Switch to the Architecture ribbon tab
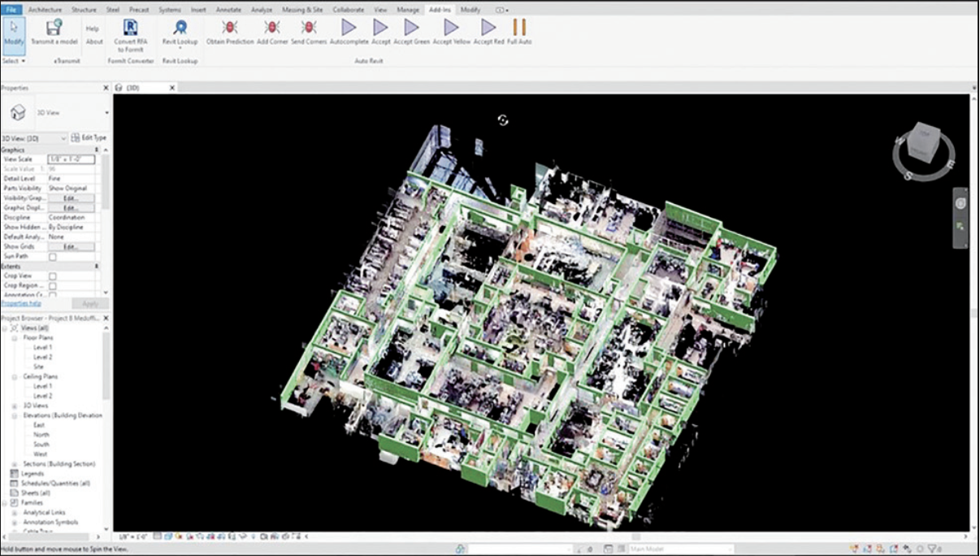The image size is (980, 556). click(45, 10)
